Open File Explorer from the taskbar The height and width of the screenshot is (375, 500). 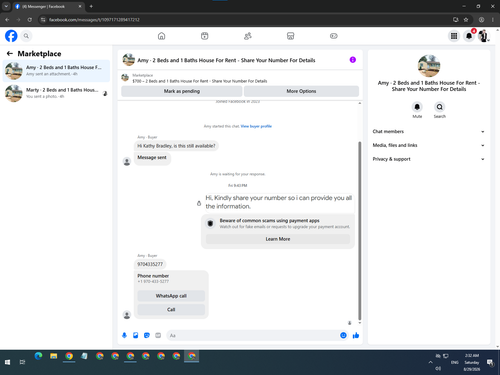tap(53, 356)
